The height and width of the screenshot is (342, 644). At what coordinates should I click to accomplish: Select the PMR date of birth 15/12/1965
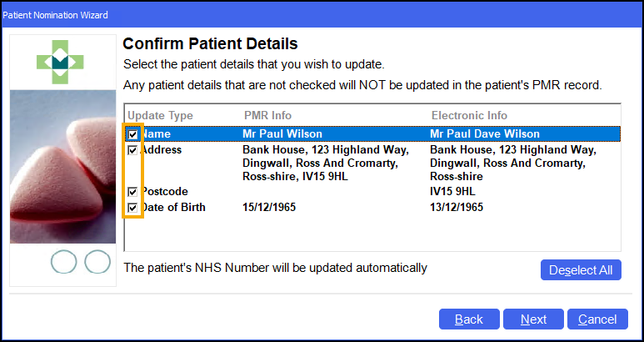pos(269,208)
